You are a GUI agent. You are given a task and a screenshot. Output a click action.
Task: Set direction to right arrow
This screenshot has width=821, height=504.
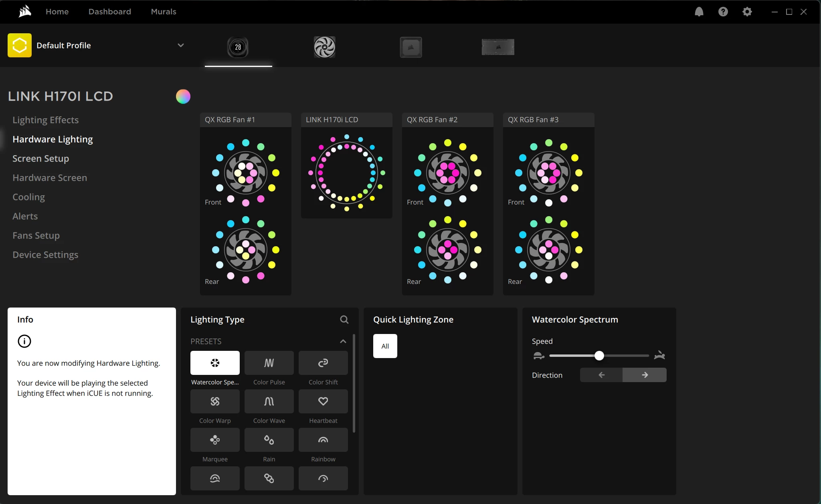(645, 375)
